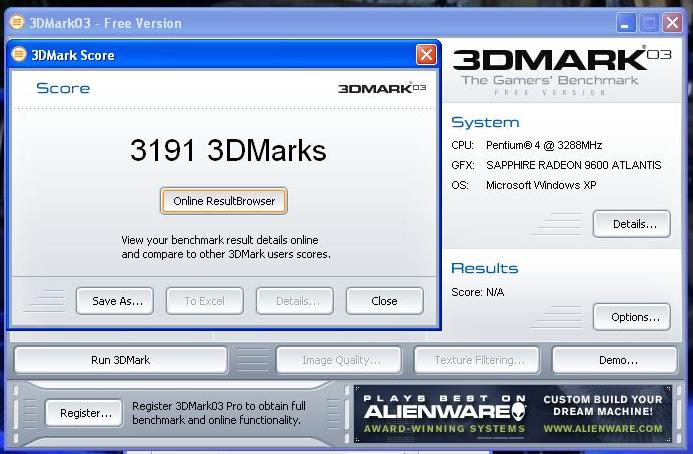Click the 3DMark Score dialog title icon
The height and width of the screenshot is (454, 693).
(x=19, y=55)
